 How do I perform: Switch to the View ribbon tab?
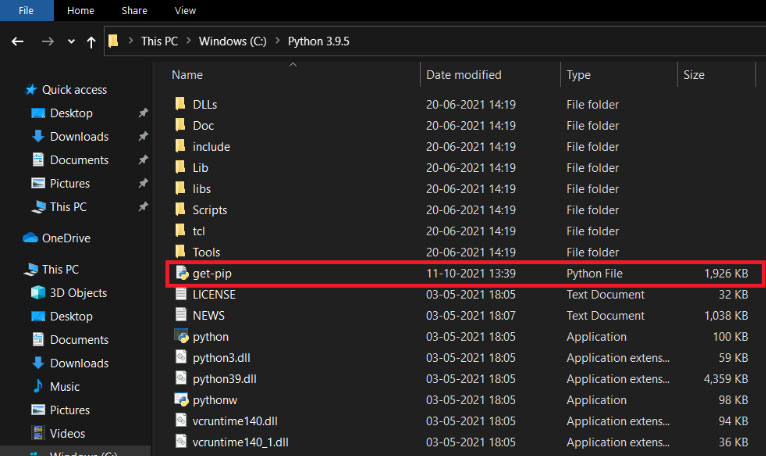pos(185,10)
